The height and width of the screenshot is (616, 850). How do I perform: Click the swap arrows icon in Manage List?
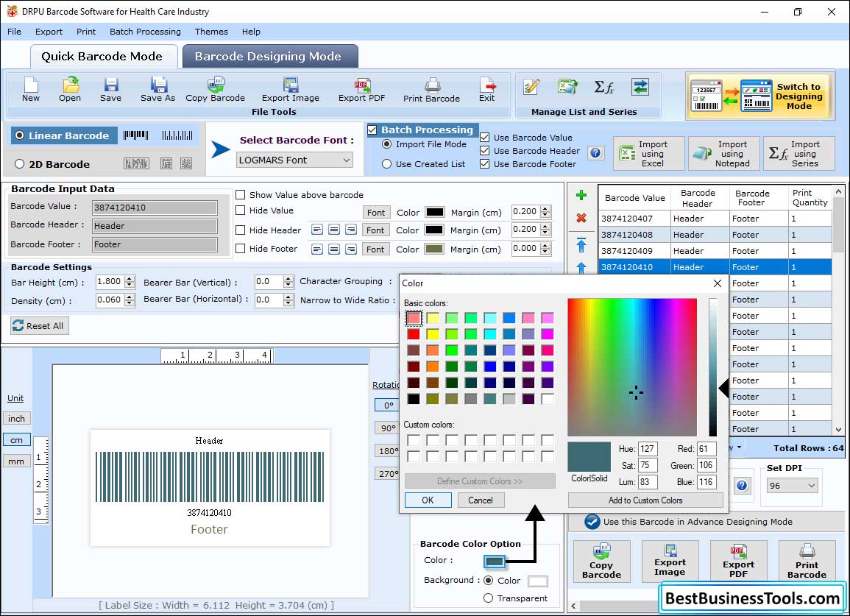[640, 87]
